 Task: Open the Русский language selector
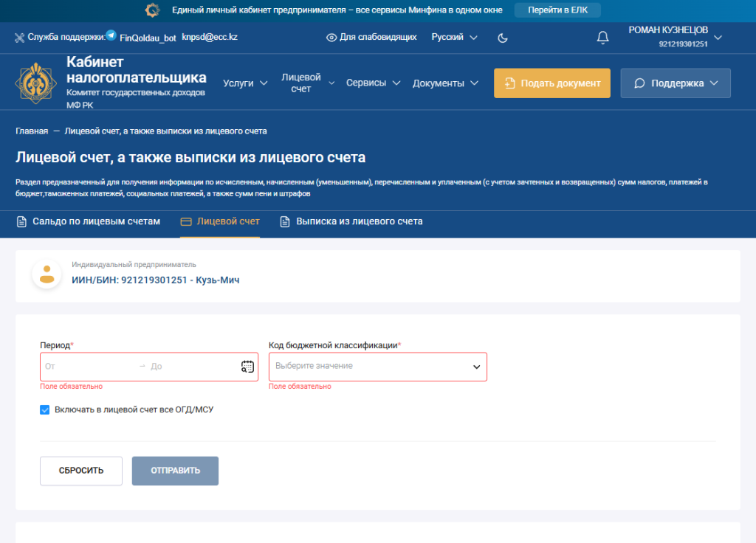(x=454, y=37)
